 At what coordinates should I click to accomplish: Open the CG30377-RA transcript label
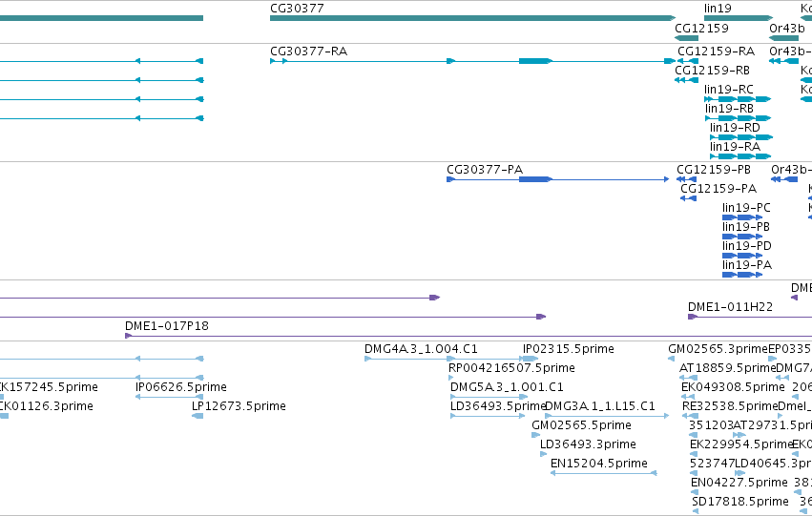(308, 52)
